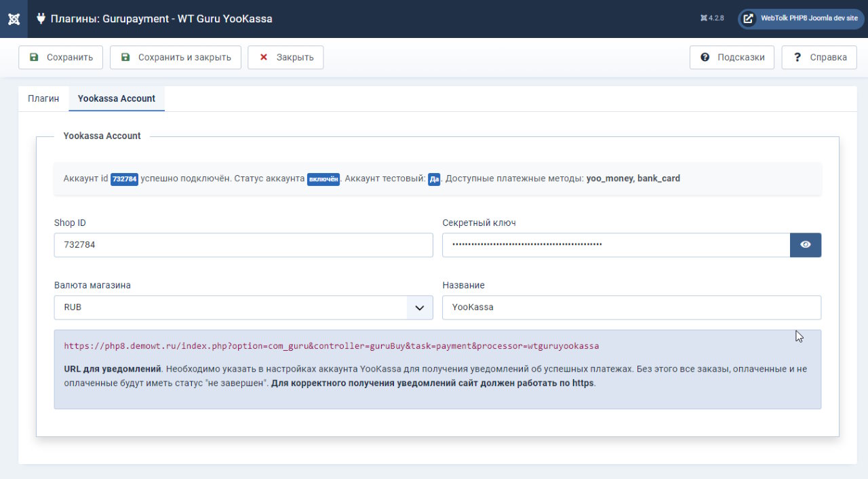Click the question mark icon in Справка

click(x=797, y=58)
